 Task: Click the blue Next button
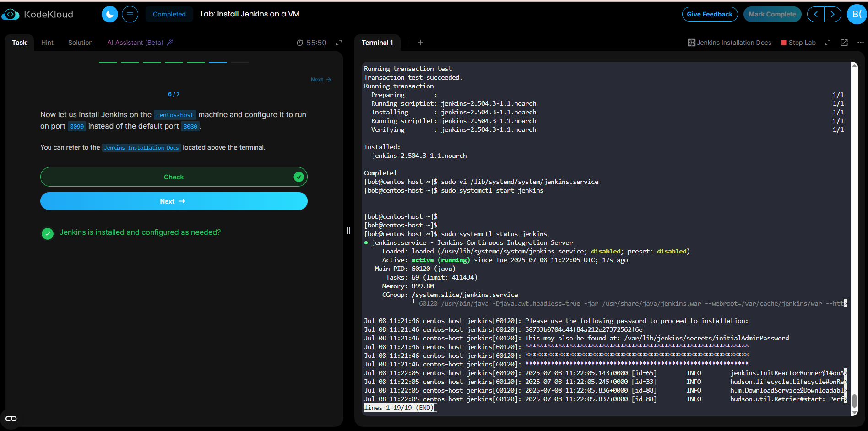174,201
